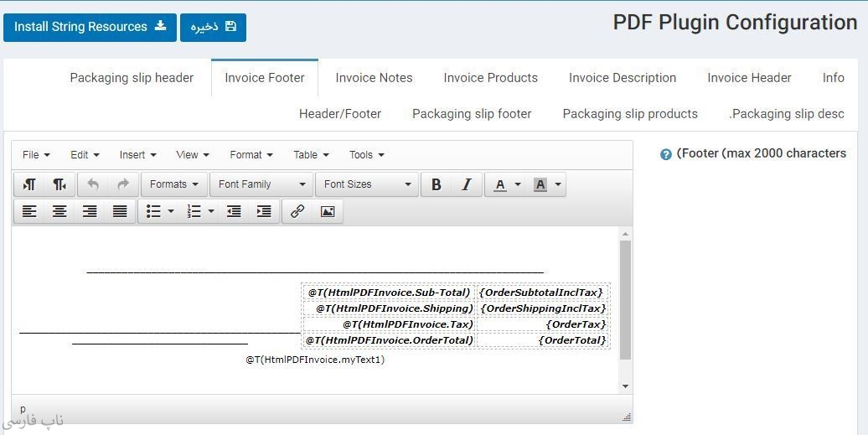Image resolution: width=868 pixels, height=435 pixels.
Task: Click the increase indent icon
Action: coord(264,211)
